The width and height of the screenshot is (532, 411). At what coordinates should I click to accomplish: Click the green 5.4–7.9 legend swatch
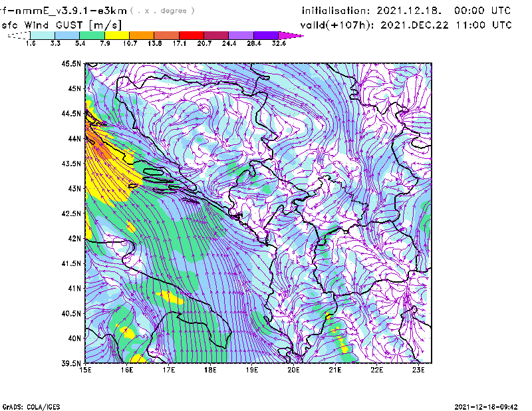coord(92,35)
